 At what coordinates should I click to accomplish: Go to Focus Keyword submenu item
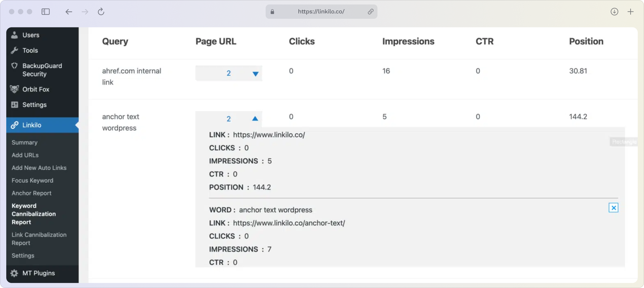(32, 180)
